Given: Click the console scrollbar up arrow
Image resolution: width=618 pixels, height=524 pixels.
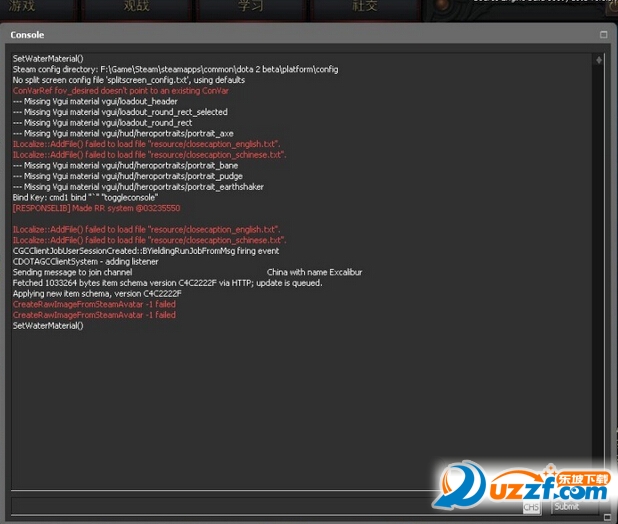Looking at the screenshot, I should (x=599, y=60).
